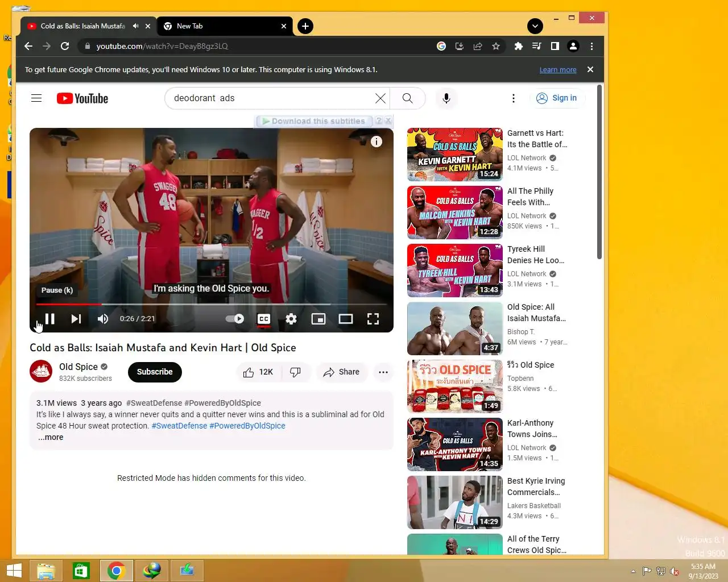Toggle theater mode view
728x582 pixels.
tap(346, 319)
